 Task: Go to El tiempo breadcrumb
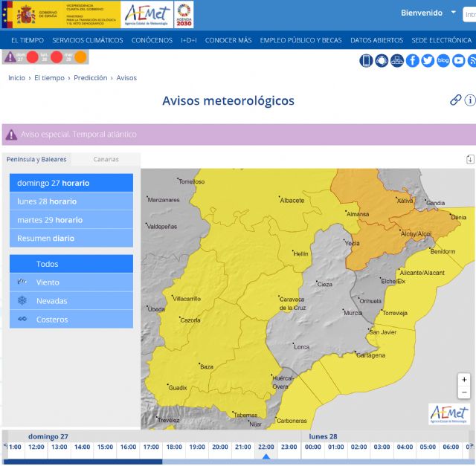click(49, 78)
